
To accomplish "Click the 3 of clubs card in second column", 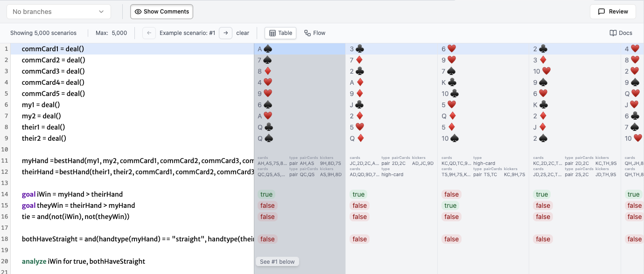I will click(357, 49).
